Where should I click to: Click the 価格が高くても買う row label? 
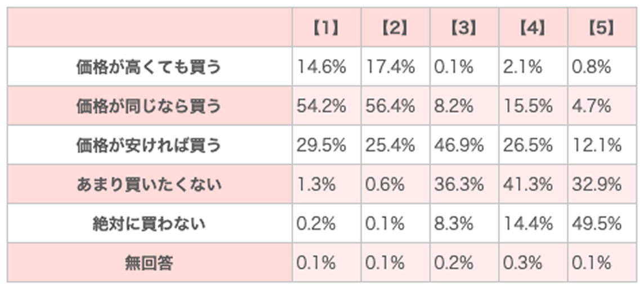pos(149,68)
